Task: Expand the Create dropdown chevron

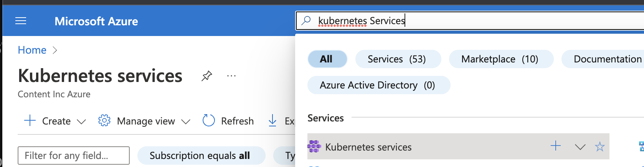Action: coord(81,122)
